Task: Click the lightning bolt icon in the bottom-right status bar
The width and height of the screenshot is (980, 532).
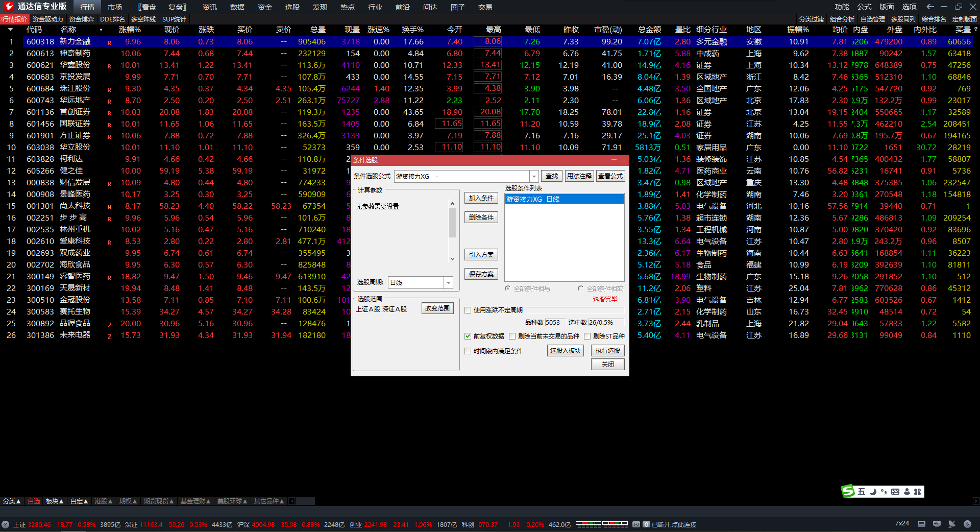Action: [x=967, y=524]
